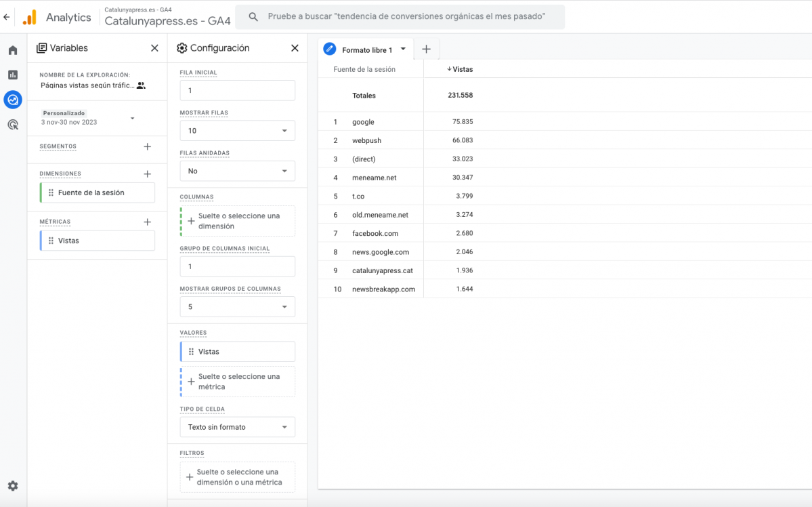Go back with the top-left arrow
This screenshot has height=507, width=812.
(6, 17)
